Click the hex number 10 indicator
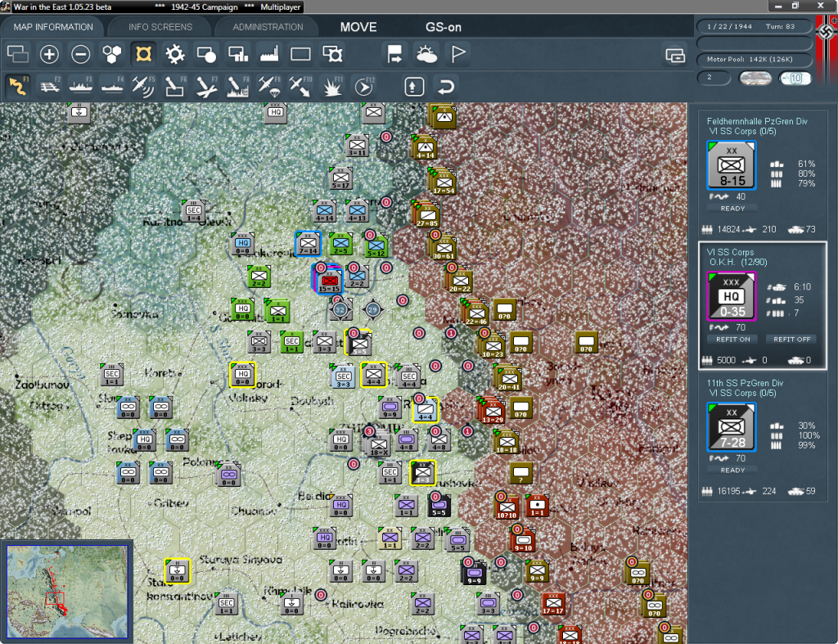838x644 pixels. point(795,79)
